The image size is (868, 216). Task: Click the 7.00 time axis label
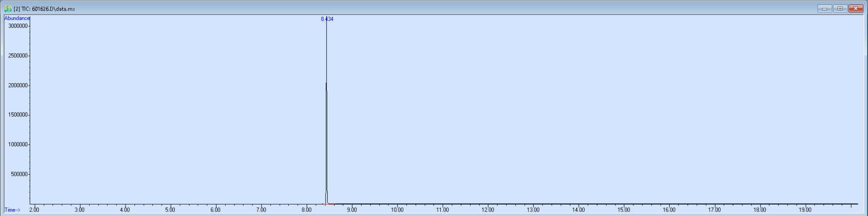[261, 210]
